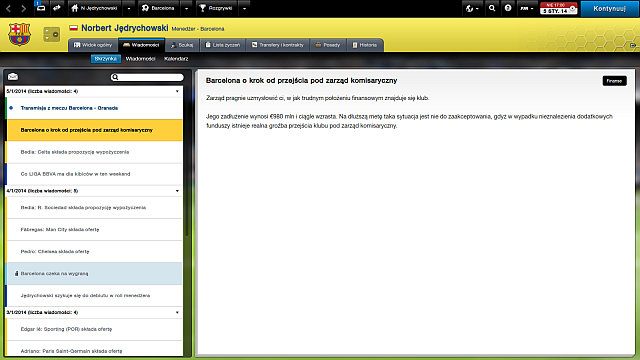Switch to the Historia tab
The height and width of the screenshot is (360, 640).
pyautogui.click(x=365, y=45)
